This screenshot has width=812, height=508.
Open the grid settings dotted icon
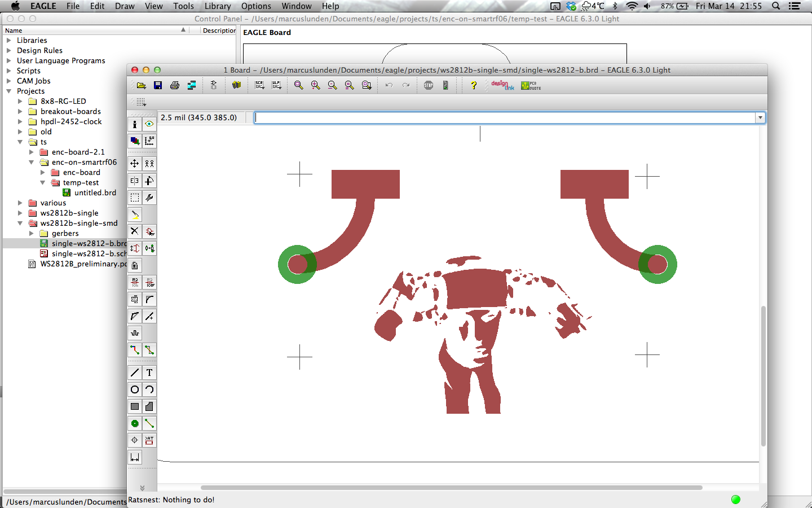[x=142, y=102]
